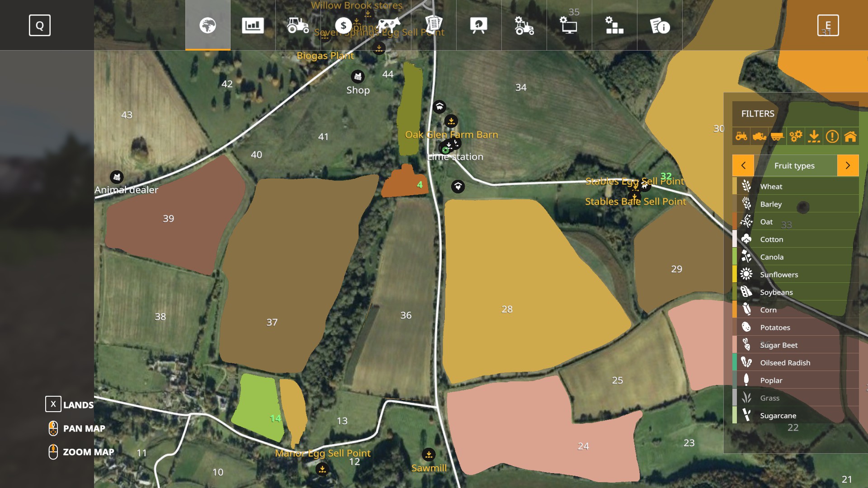Open the animals cow tab icon
Image resolution: width=868 pixels, height=488 pixels.
(388, 25)
